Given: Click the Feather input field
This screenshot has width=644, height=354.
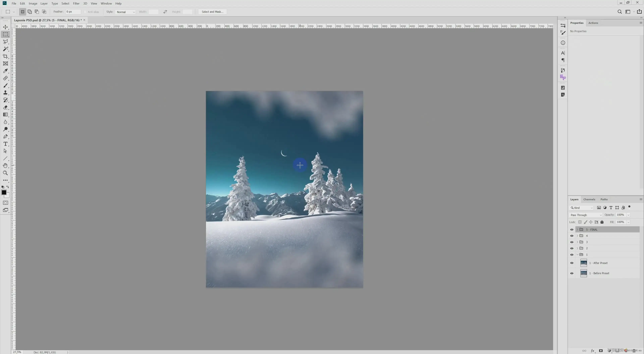Looking at the screenshot, I should (73, 12).
